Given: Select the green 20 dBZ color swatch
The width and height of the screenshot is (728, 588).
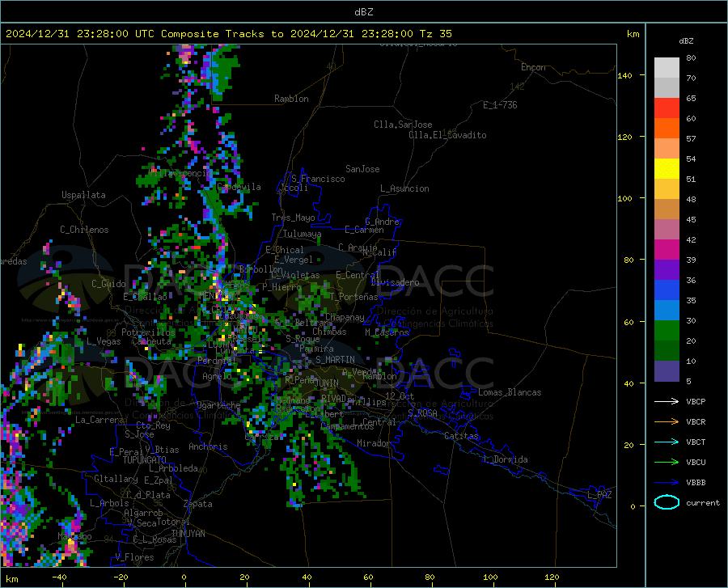Looking at the screenshot, I should [667, 331].
